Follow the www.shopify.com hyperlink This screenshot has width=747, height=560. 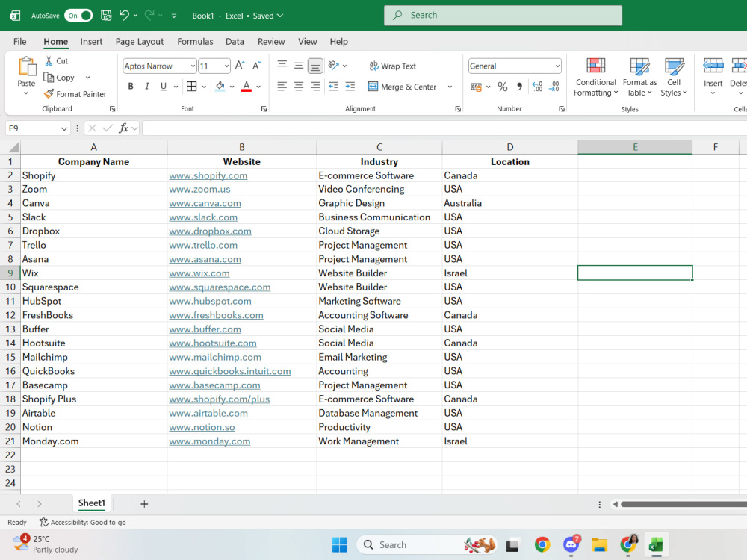click(x=208, y=175)
